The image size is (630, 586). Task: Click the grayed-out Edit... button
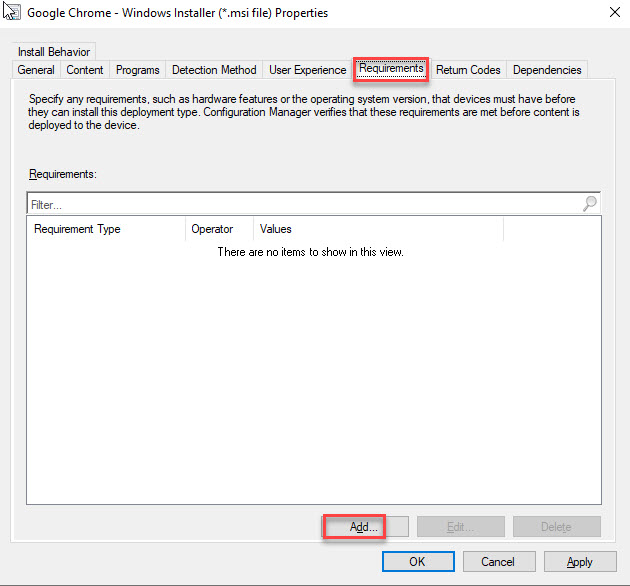(x=460, y=527)
